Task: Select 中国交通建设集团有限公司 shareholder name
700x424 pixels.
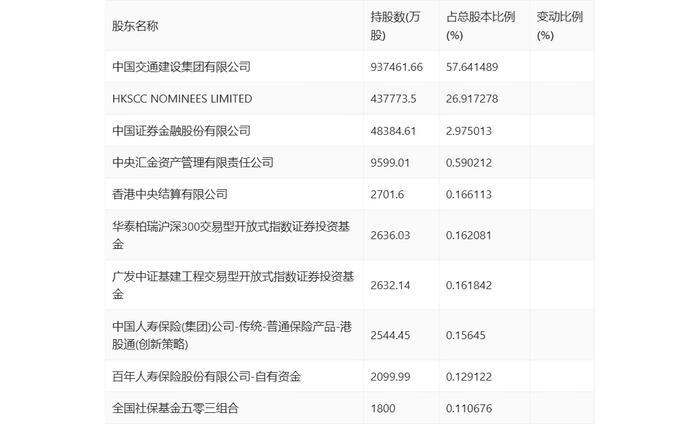Action: (181, 67)
